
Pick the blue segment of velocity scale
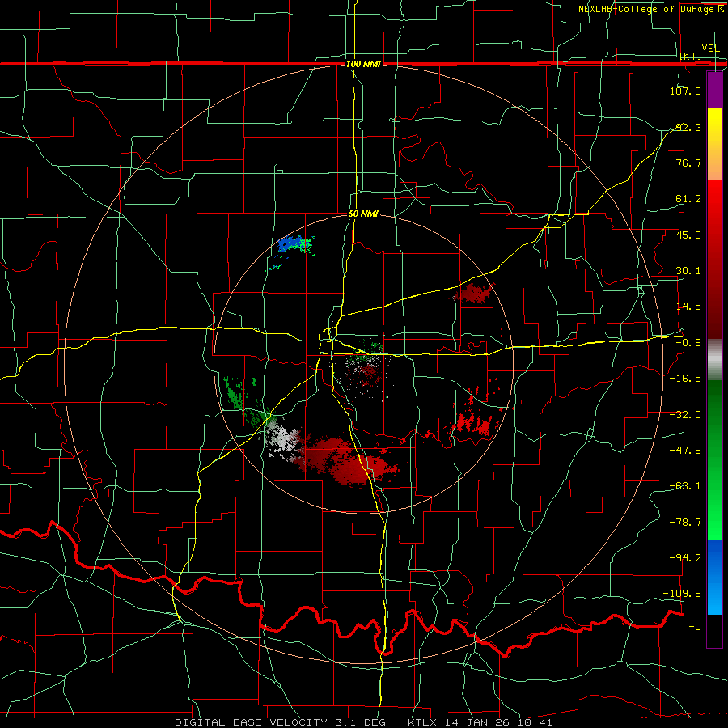coord(714,577)
